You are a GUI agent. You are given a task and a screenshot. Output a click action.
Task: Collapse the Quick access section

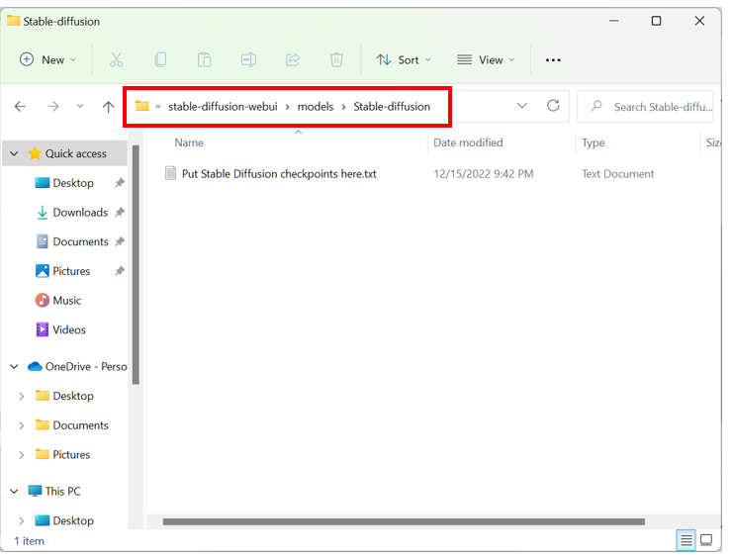point(14,153)
